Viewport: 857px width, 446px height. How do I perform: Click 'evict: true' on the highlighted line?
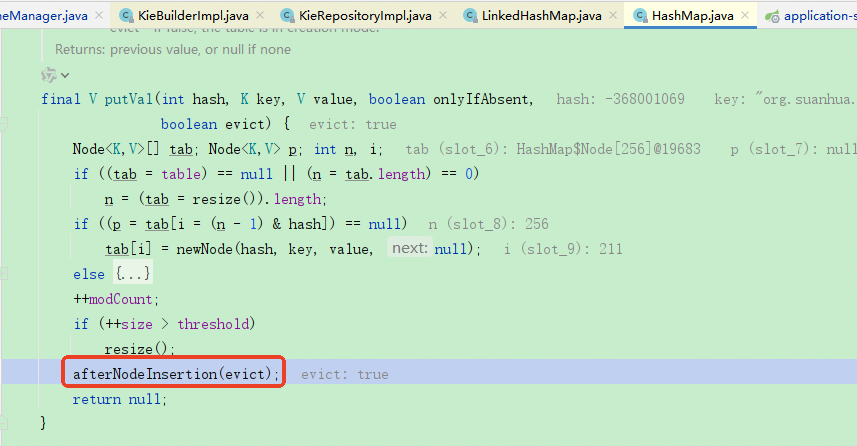point(345,374)
